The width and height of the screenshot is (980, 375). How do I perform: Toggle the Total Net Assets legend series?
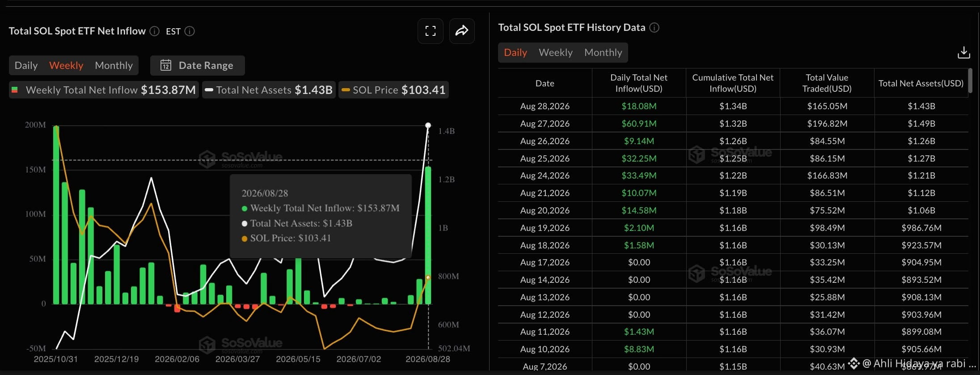[269, 90]
